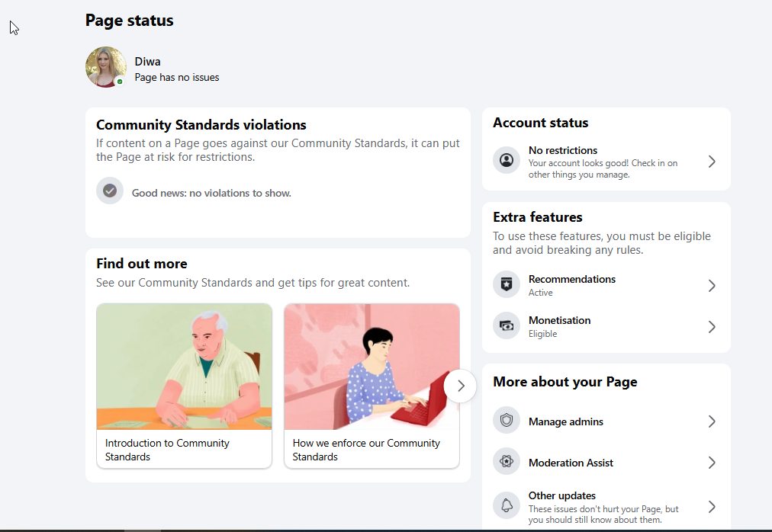Click the Manage admins shield icon
Viewport: 772px width, 532px height.
(506, 420)
